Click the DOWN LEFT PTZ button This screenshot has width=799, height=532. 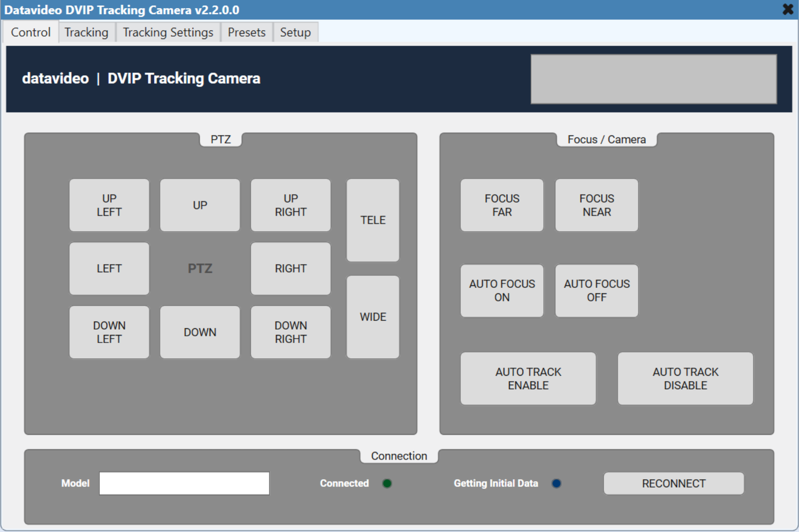[109, 332]
